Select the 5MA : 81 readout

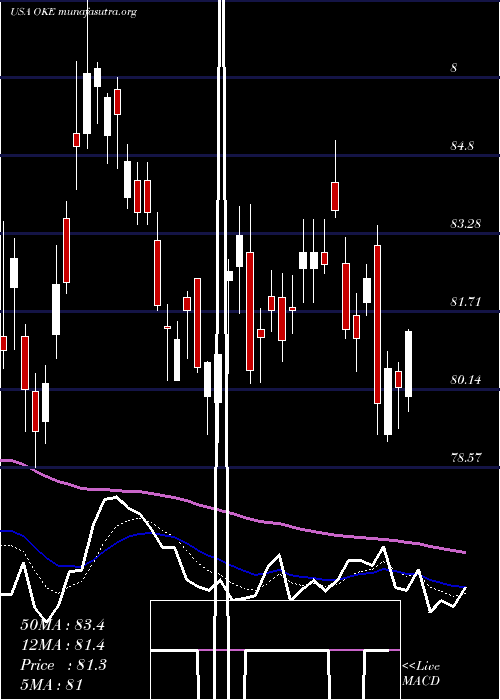click(52, 685)
